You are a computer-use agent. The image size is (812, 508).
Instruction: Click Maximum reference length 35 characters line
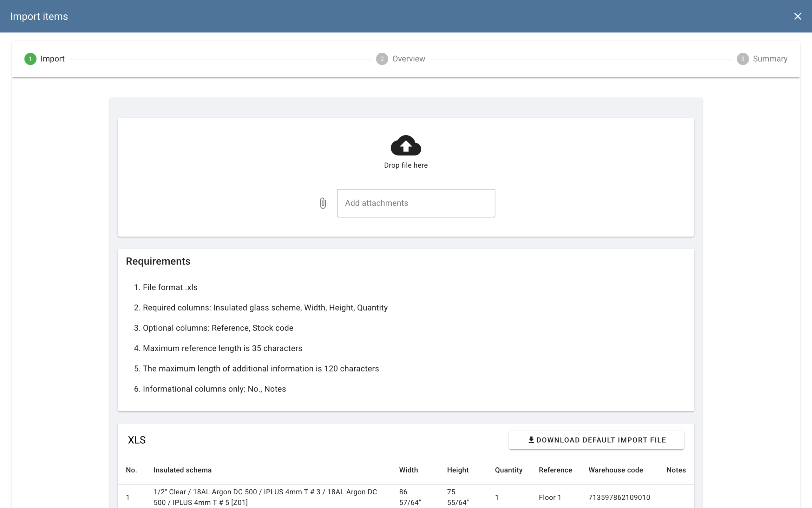[222, 348]
